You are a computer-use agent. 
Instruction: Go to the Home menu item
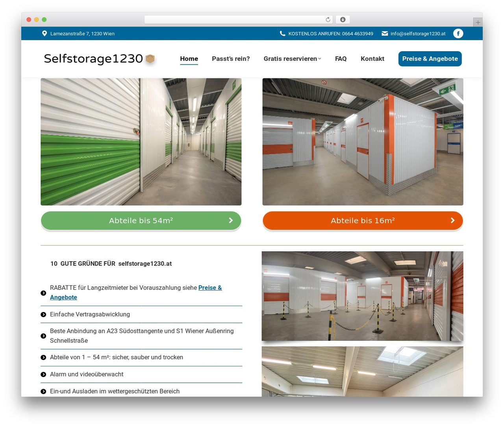189,59
